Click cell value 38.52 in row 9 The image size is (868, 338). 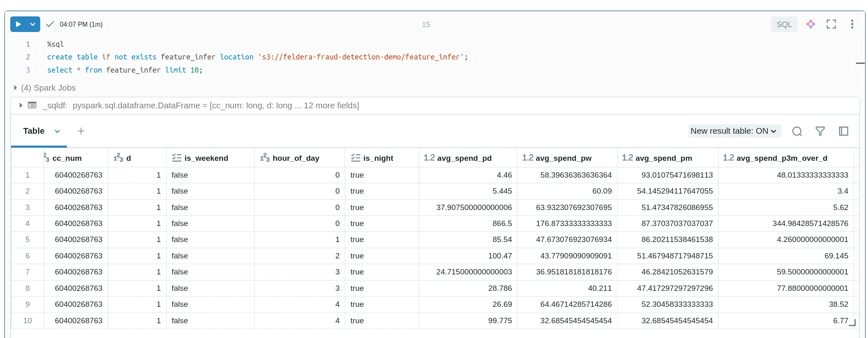838,304
